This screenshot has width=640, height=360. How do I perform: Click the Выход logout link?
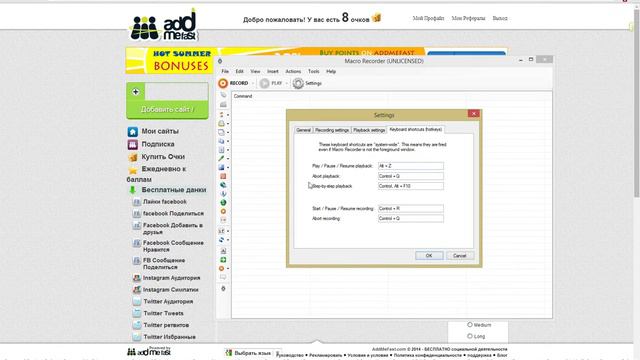500,18
